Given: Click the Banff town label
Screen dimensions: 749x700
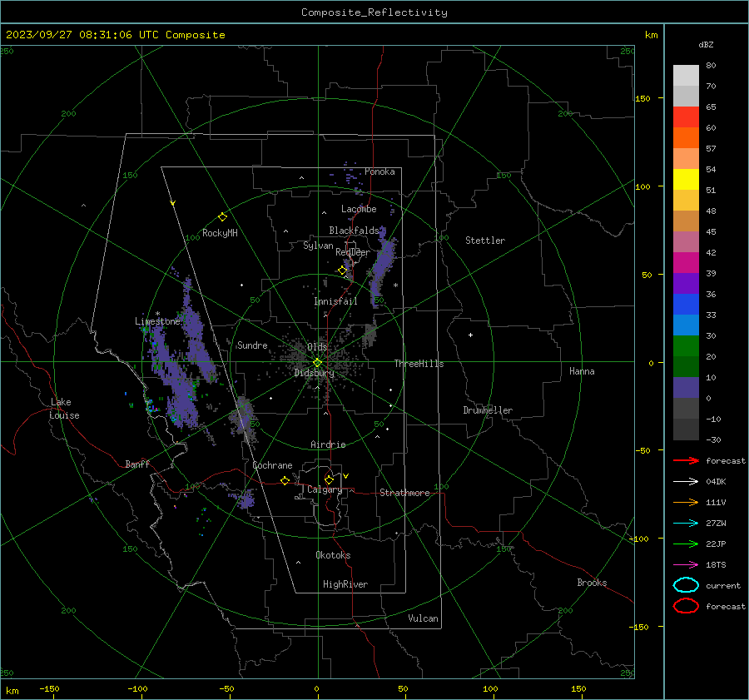Looking at the screenshot, I should [137, 464].
